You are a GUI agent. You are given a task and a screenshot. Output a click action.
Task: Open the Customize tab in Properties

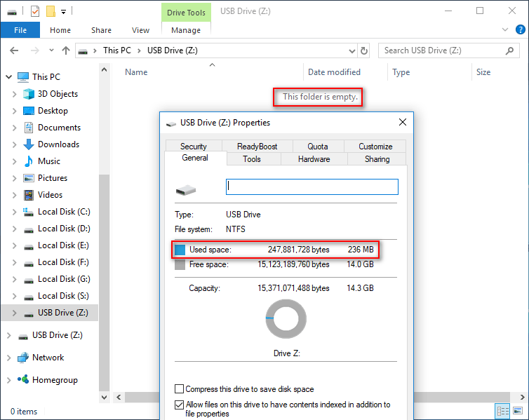coord(375,147)
